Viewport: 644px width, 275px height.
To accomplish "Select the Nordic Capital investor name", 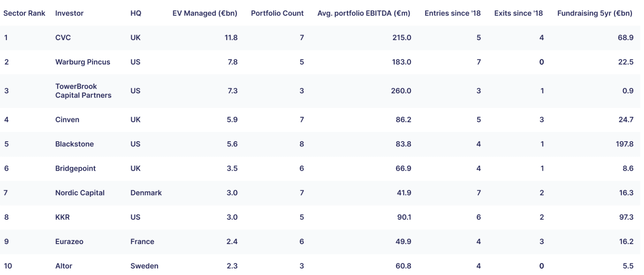I will pos(80,193).
